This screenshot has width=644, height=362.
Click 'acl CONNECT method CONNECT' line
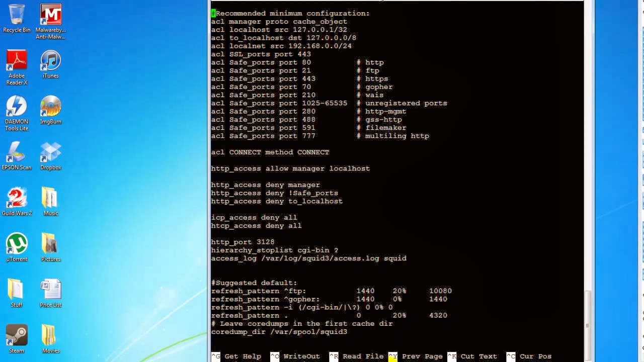click(x=270, y=152)
